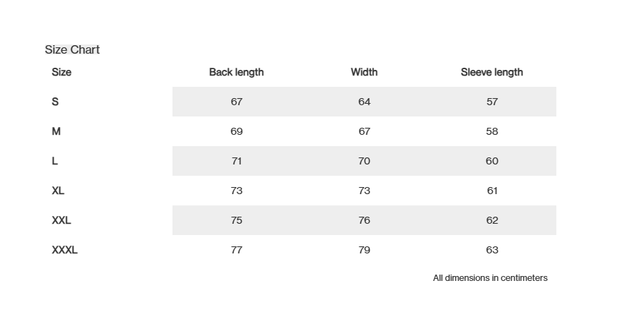Select the Back length column header
The image size is (644, 324).
236,72
